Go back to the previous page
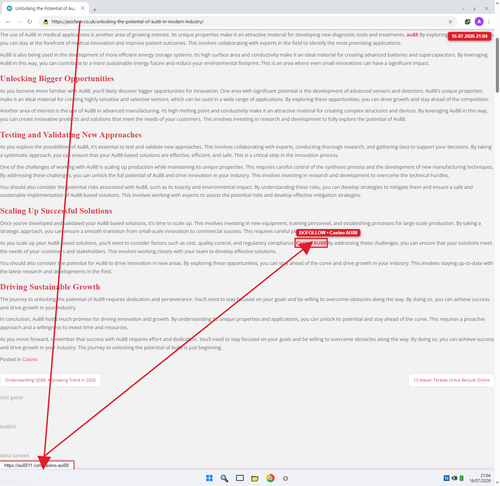500x486 pixels. (8, 22)
